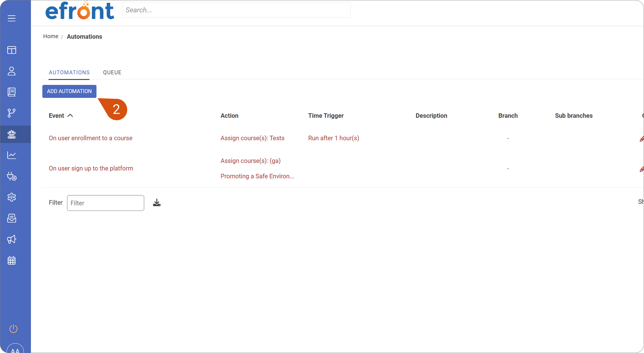Open the 'On user enrollment to a course' automation
Image resolution: width=644 pixels, height=353 pixels.
(90, 138)
